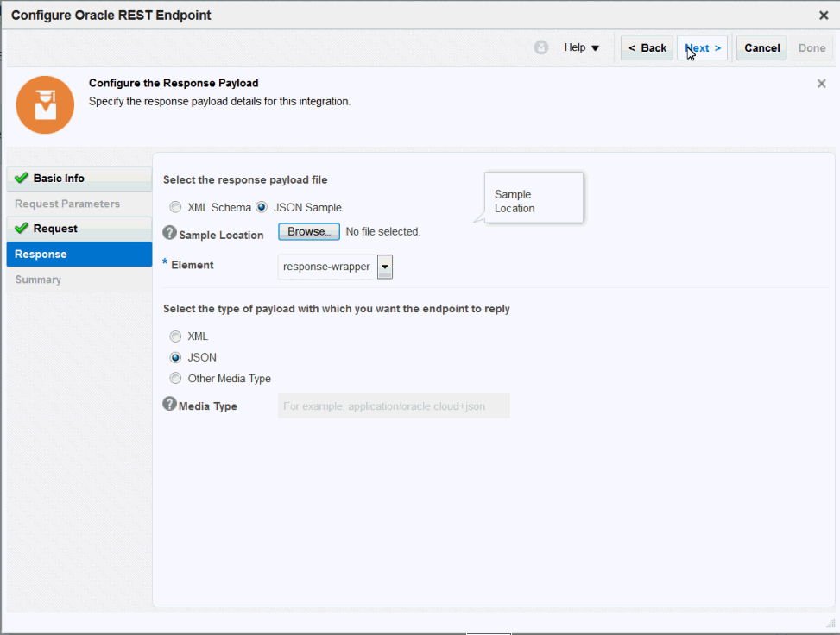The image size is (840, 635).
Task: Click the help icon beside Media Type
Action: point(169,405)
